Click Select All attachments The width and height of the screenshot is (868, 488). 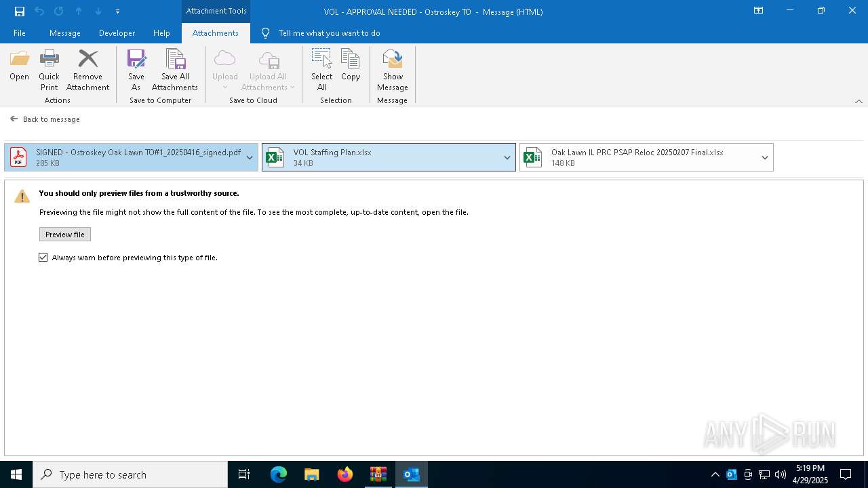[x=322, y=70]
